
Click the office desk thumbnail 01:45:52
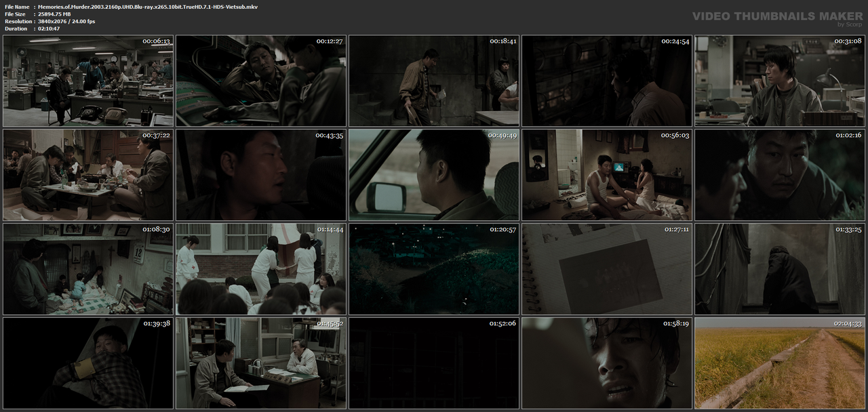(x=261, y=363)
